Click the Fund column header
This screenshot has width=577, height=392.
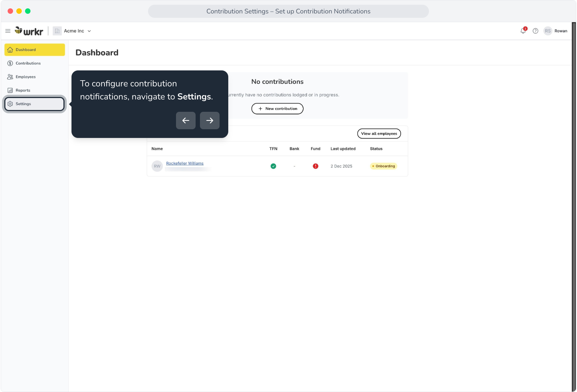pyautogui.click(x=316, y=149)
